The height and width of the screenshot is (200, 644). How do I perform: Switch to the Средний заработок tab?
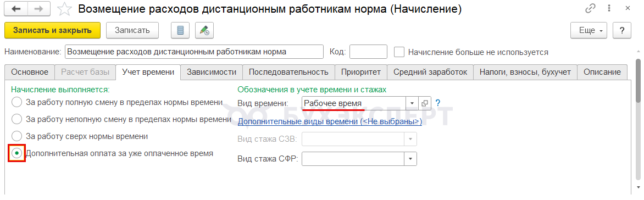click(x=430, y=73)
